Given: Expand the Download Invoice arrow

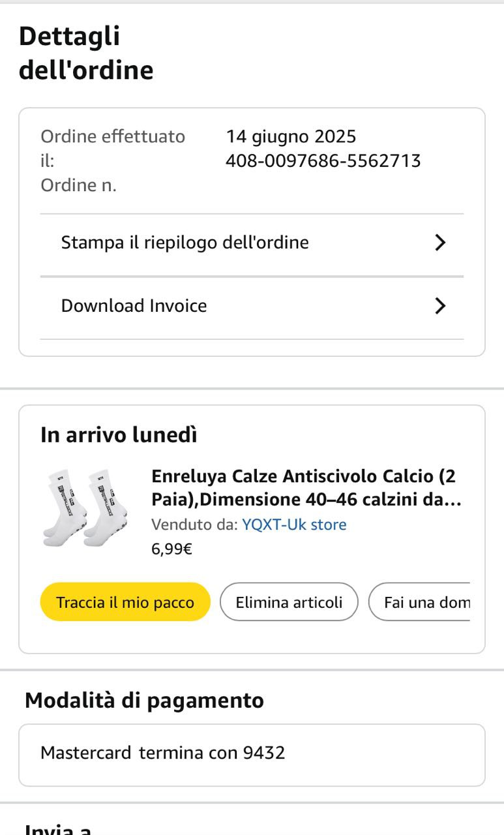Looking at the screenshot, I should click(440, 306).
